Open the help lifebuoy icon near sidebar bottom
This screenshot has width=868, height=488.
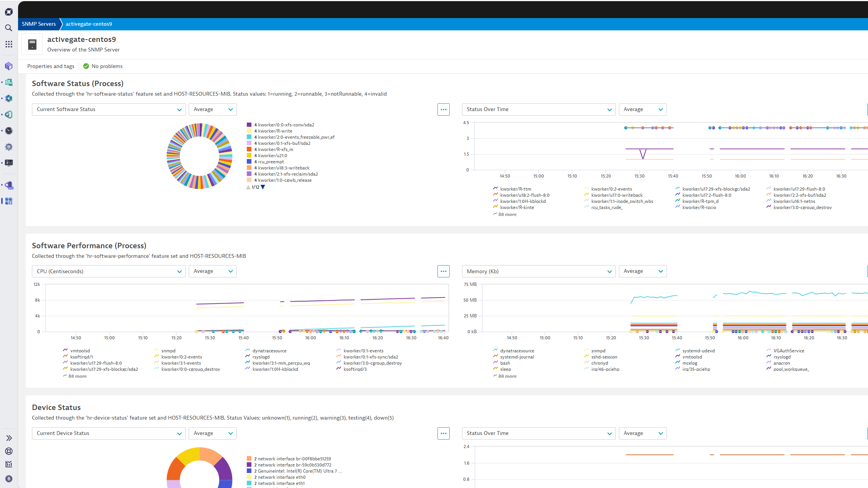coord(8,451)
